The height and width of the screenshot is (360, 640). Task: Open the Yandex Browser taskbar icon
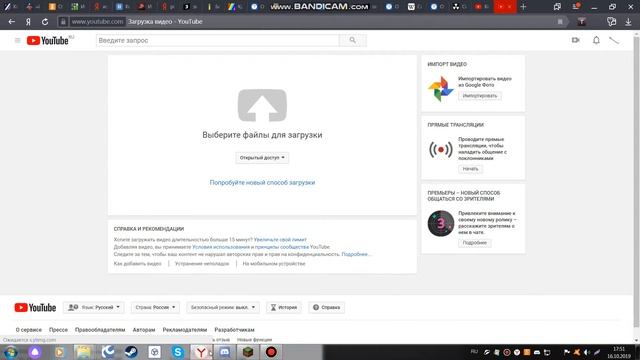[x=201, y=352]
